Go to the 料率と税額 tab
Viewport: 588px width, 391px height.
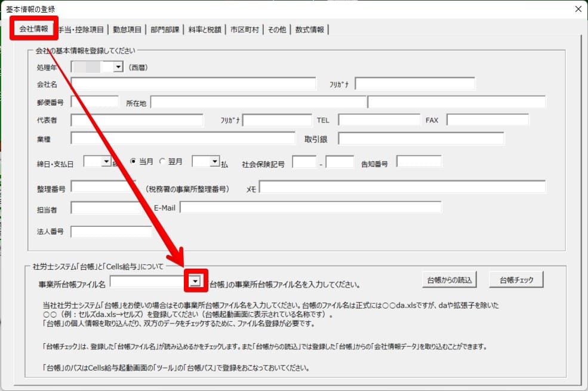click(x=204, y=29)
